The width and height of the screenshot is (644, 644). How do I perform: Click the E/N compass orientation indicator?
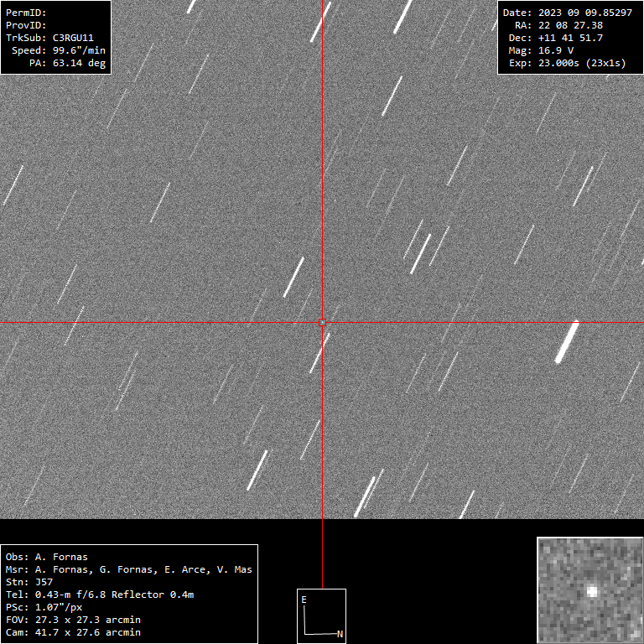click(321, 615)
